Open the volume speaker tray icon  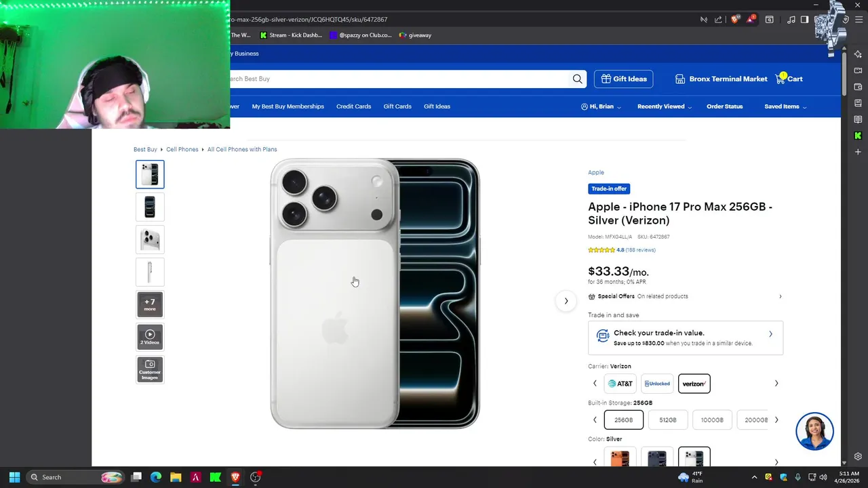823,477
